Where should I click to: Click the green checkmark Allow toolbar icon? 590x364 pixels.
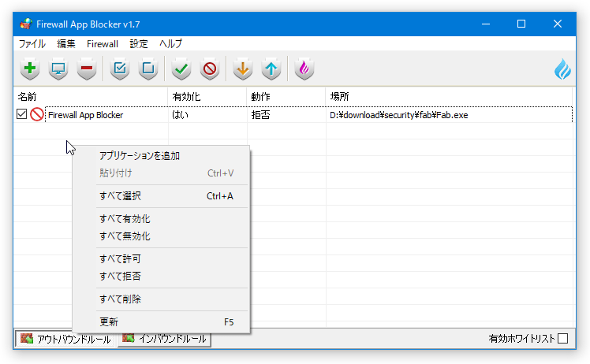pyautogui.click(x=181, y=69)
